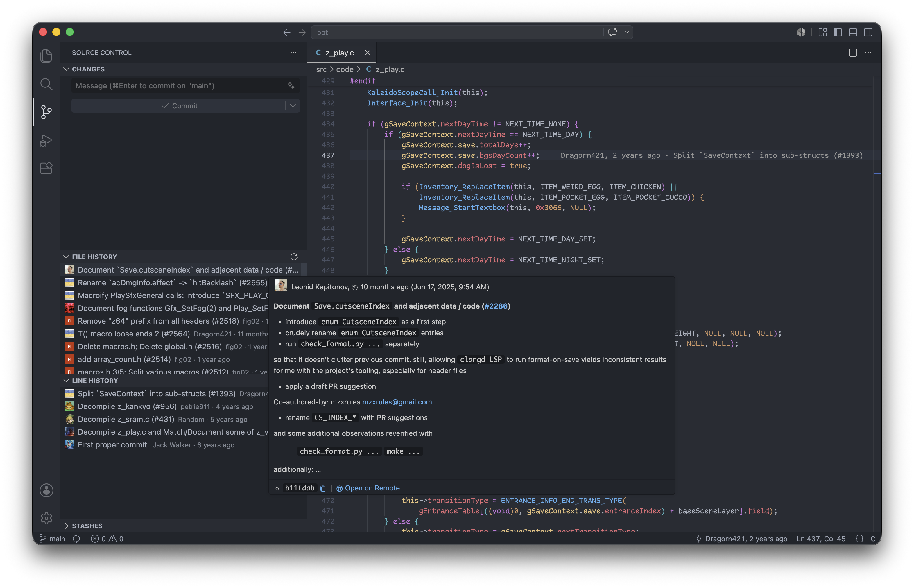914x588 pixels.
Task: Click Open on Remote link
Action: 368,488
